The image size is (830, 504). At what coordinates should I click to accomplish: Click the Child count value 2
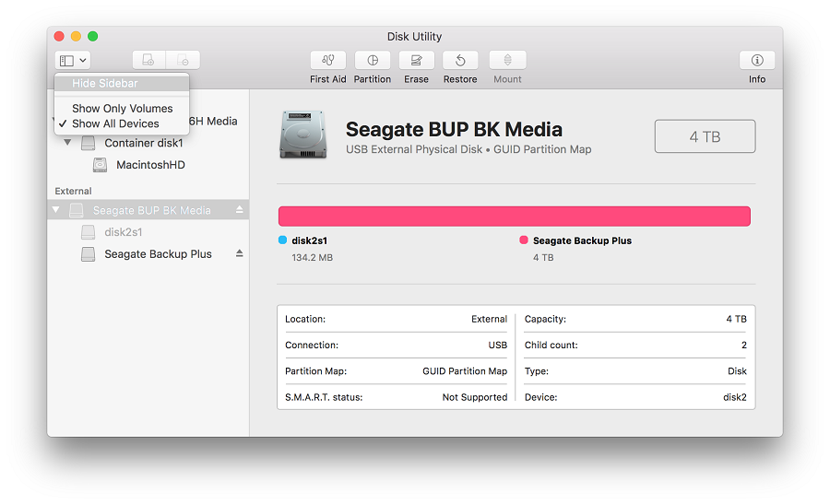click(743, 346)
